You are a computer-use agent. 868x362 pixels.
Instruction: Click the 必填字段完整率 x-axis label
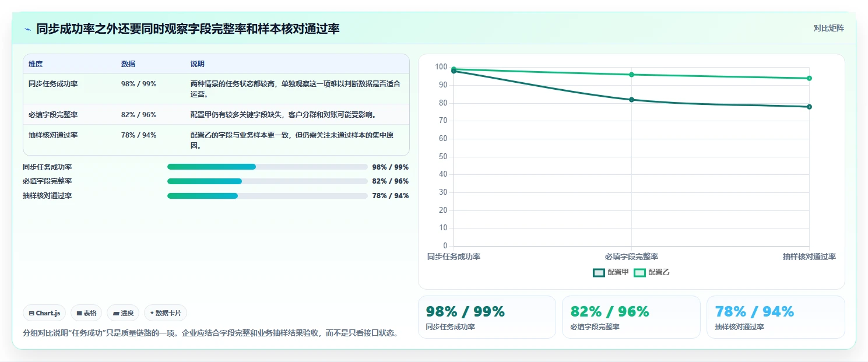pyautogui.click(x=631, y=257)
